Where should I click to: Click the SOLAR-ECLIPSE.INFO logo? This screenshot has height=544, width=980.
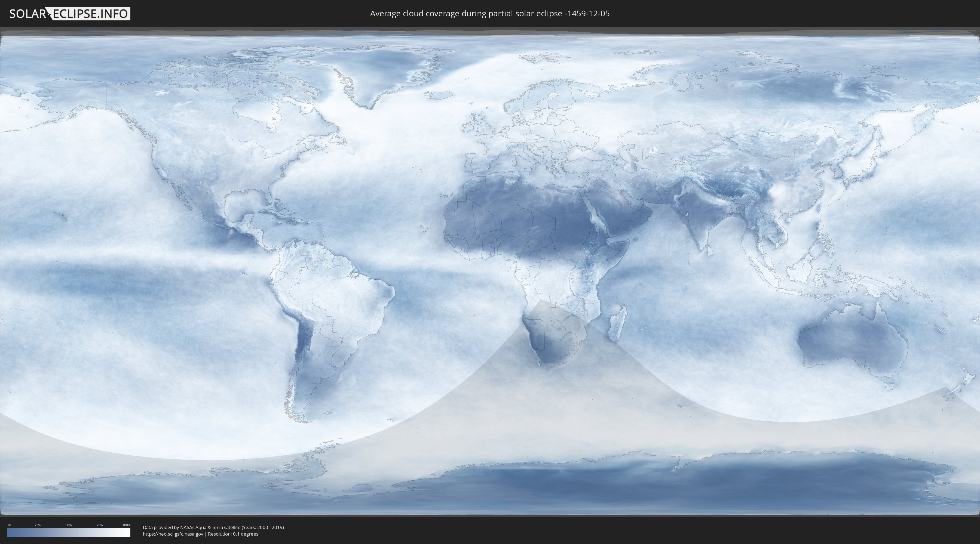pyautogui.click(x=70, y=14)
